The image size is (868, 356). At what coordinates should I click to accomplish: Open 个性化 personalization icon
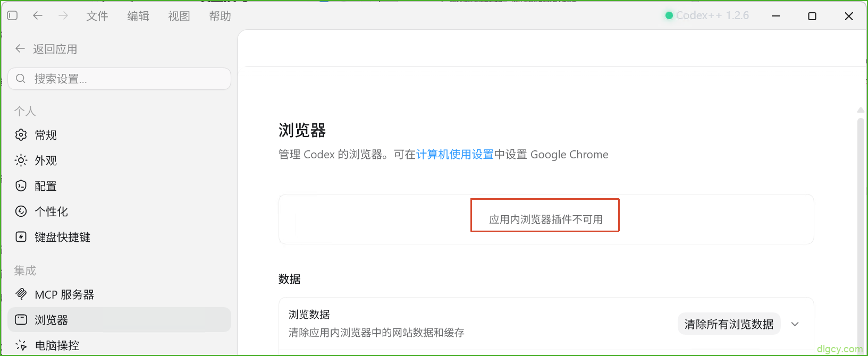coord(21,211)
